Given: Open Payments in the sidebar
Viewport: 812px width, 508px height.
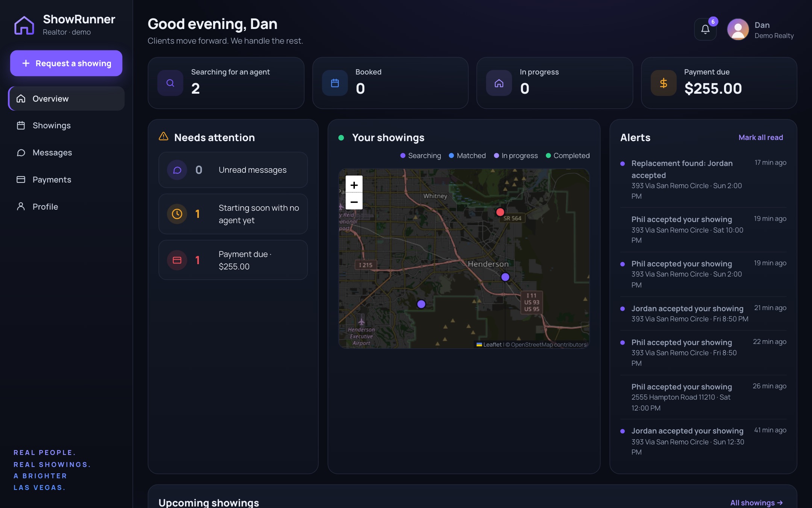Looking at the screenshot, I should click(67, 179).
